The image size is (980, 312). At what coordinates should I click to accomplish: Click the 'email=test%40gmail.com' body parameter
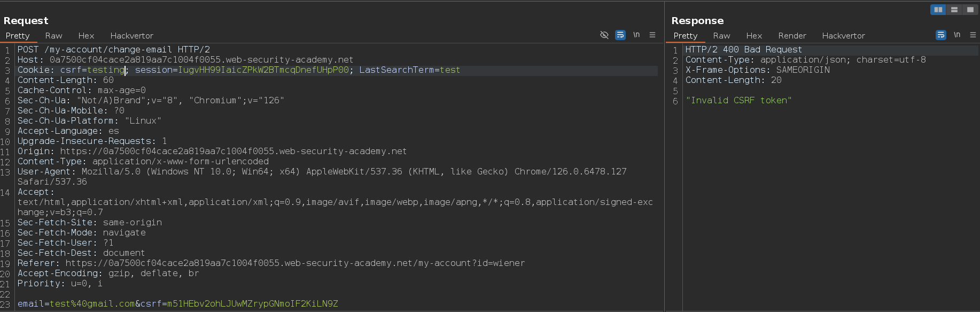pyautogui.click(x=76, y=304)
